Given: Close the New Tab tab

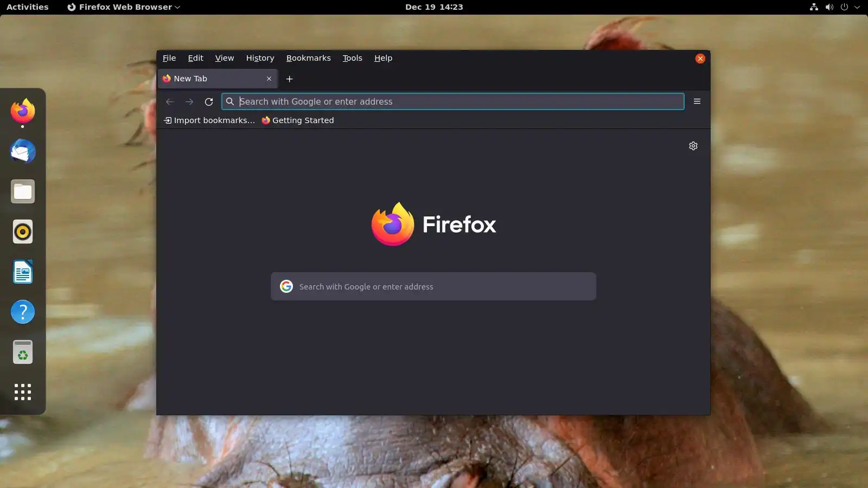Looking at the screenshot, I should (x=269, y=79).
